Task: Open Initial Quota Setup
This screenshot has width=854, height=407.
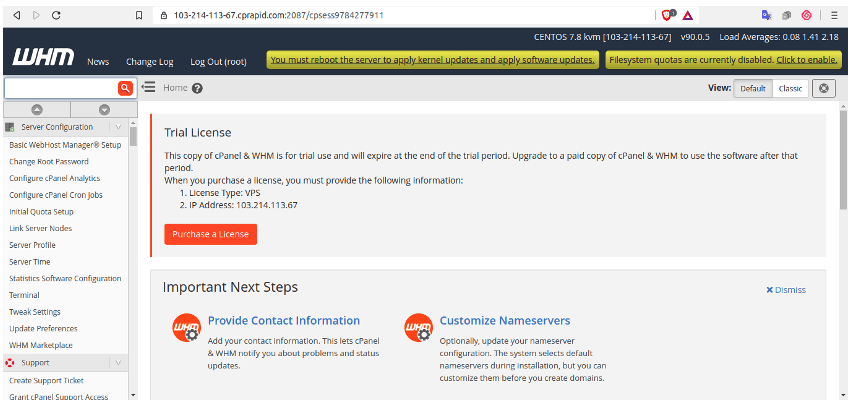Action: coord(41,211)
